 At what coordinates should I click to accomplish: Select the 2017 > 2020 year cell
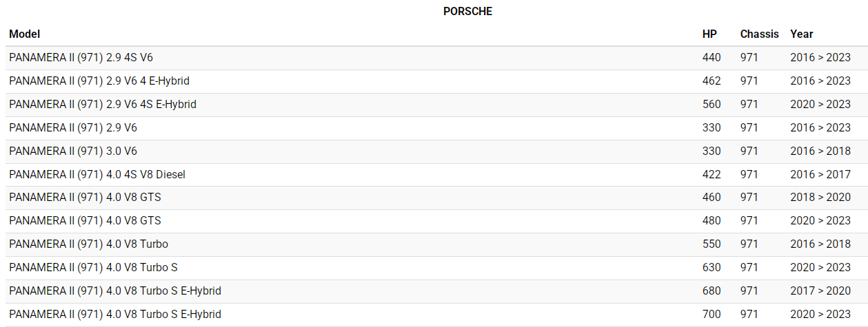(x=820, y=291)
